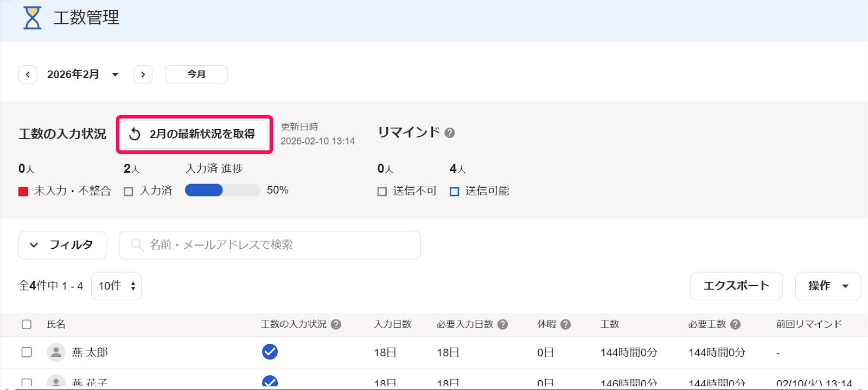Click the 入力済 進捗 progress bar
The width and height of the screenshot is (868, 390).
(x=222, y=190)
